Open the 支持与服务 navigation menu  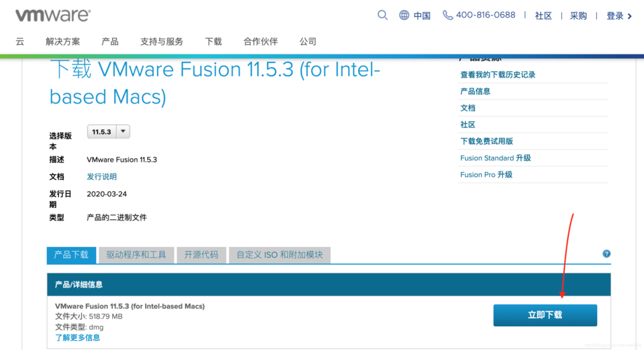coord(161,41)
